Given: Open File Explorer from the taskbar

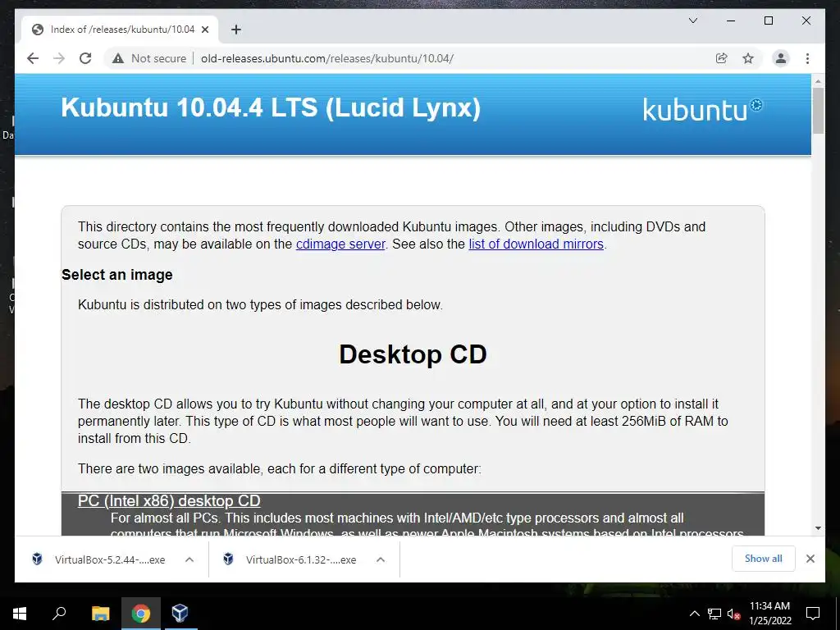Looking at the screenshot, I should pyautogui.click(x=100, y=614).
